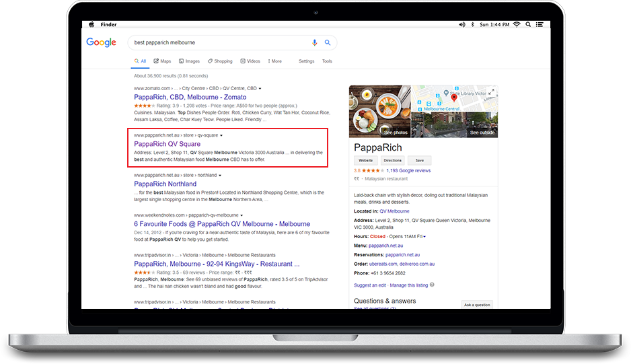The height and width of the screenshot is (364, 631).
Task: Click the Website button for PappaRich
Action: point(365,160)
